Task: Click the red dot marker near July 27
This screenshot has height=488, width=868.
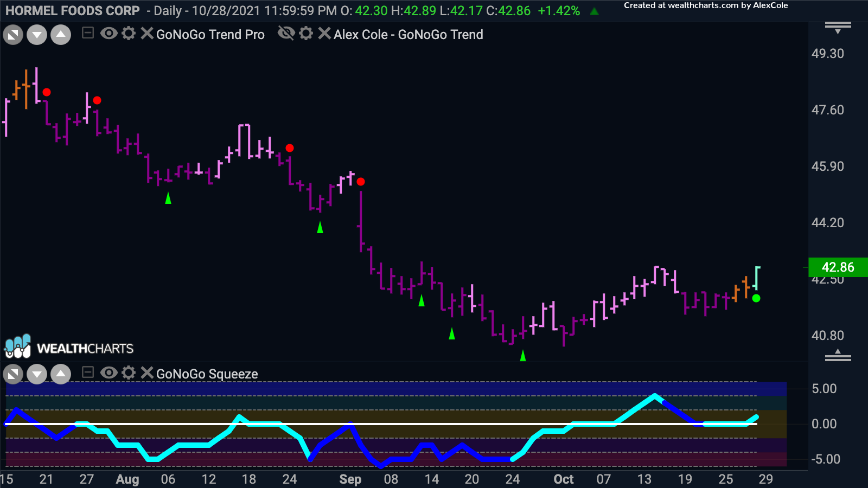Action: pos(97,100)
